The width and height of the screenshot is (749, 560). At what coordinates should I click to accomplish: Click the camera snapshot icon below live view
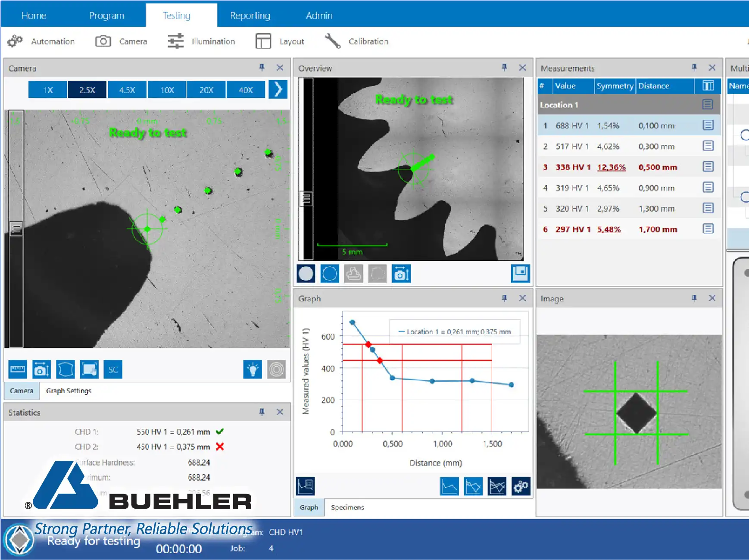pyautogui.click(x=41, y=369)
